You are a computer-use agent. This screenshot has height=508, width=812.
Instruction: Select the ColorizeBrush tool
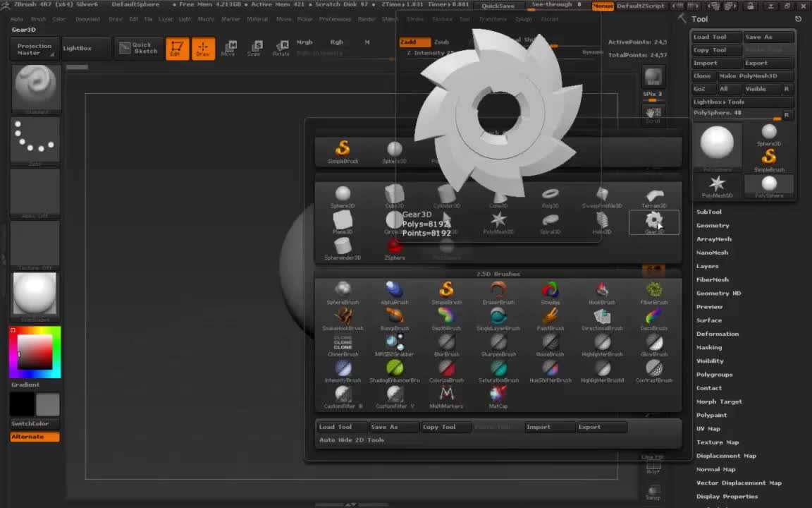coord(446,371)
